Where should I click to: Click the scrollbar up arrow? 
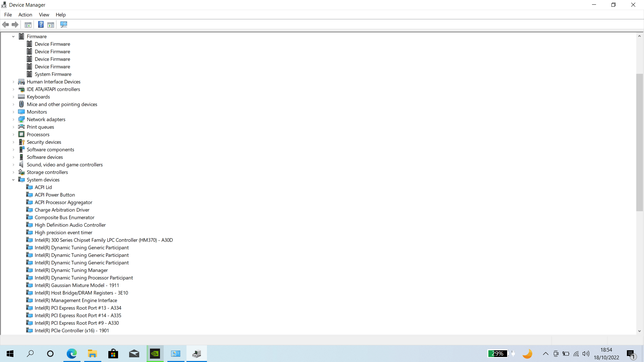coord(639,36)
